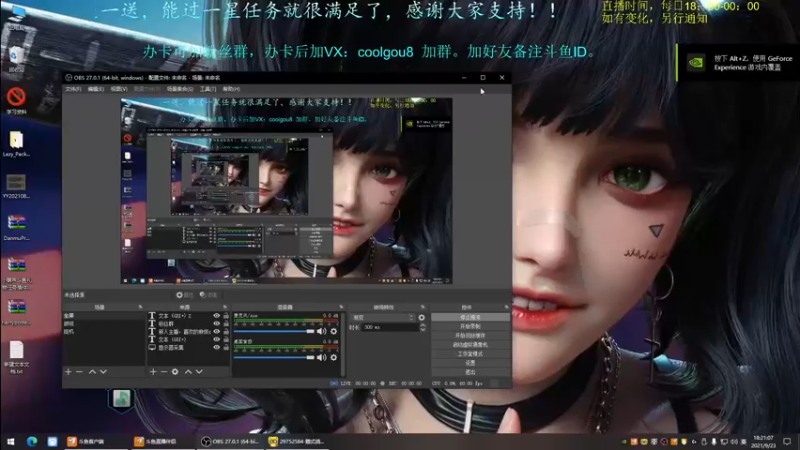
Task: Move the selected source down
Action: (199, 372)
